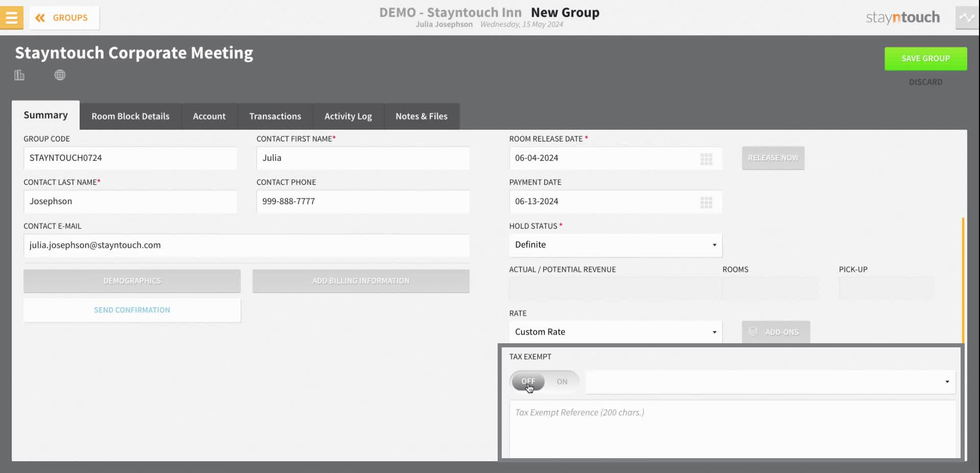
Task: Click the Contact E-Mail field
Action: click(247, 246)
